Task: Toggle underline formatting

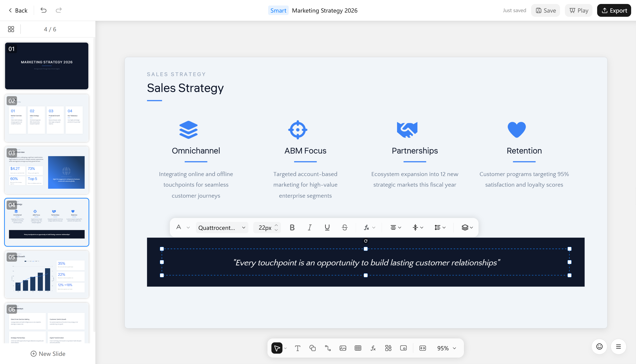Action: (x=327, y=227)
